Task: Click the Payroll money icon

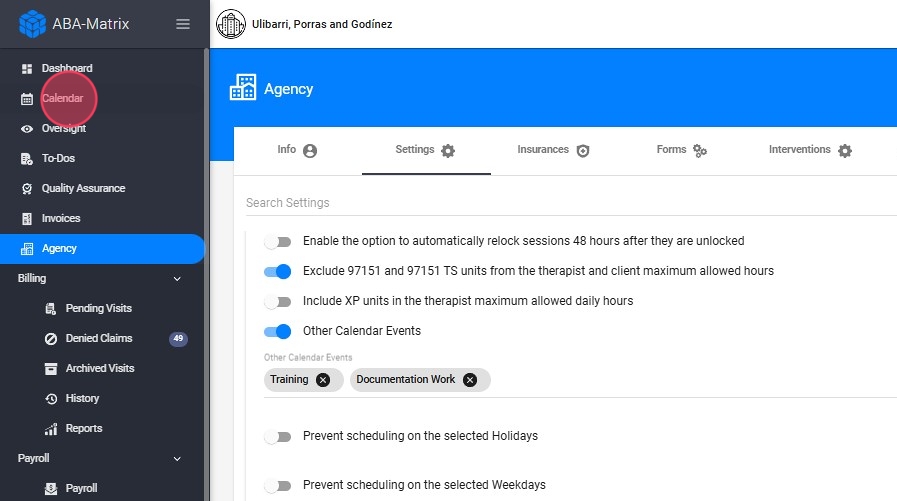Action: coord(51,488)
